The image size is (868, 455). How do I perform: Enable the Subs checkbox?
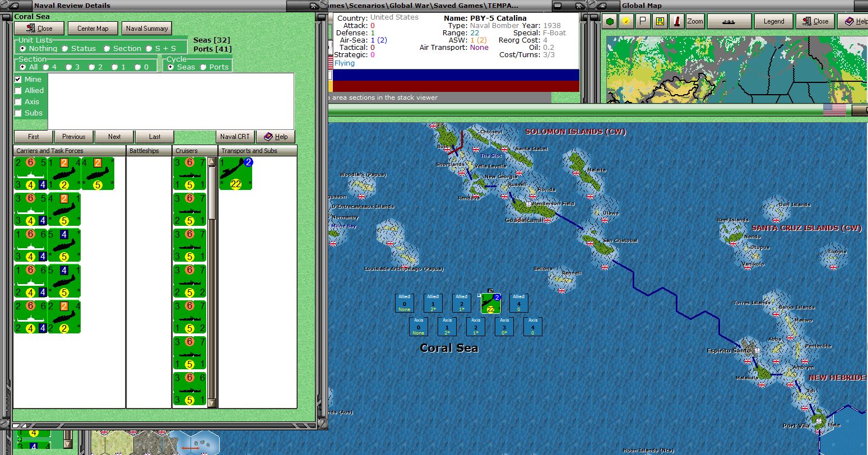[x=18, y=113]
